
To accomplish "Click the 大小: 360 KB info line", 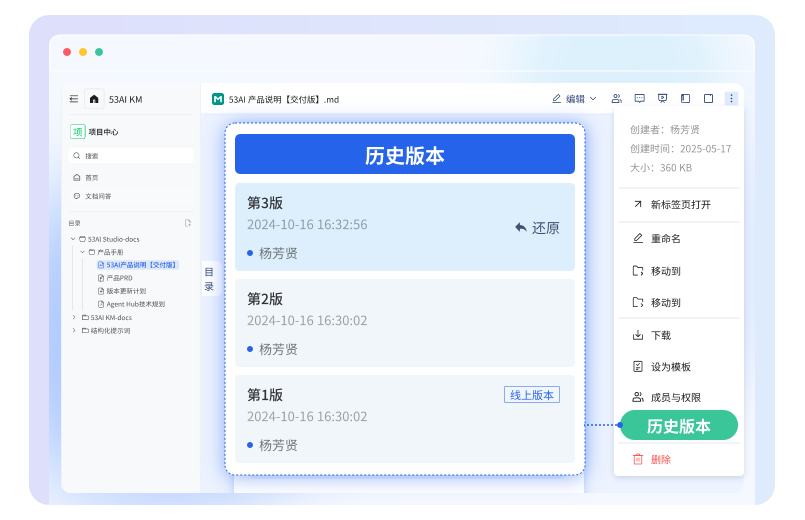I will tap(661, 168).
